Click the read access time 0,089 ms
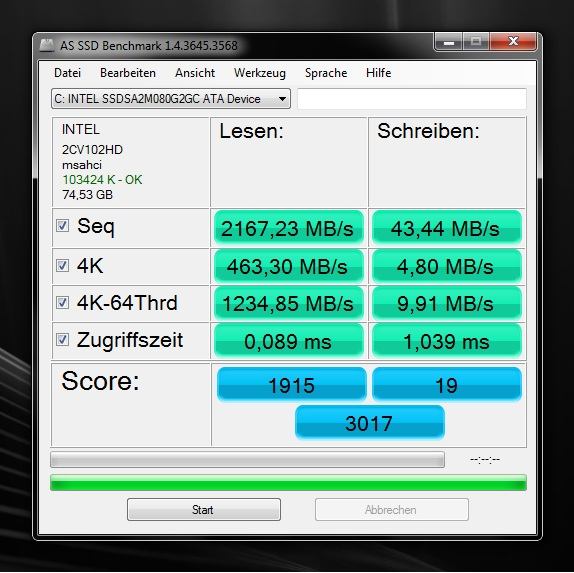The image size is (574, 573). 288,341
